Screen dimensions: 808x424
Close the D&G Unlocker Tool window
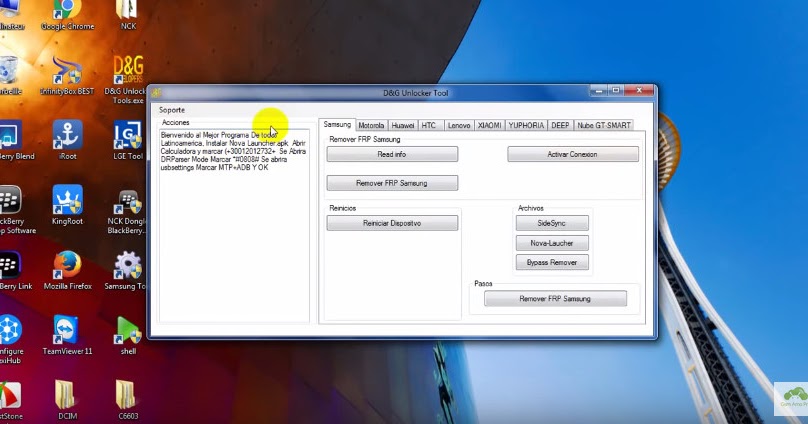[x=639, y=91]
